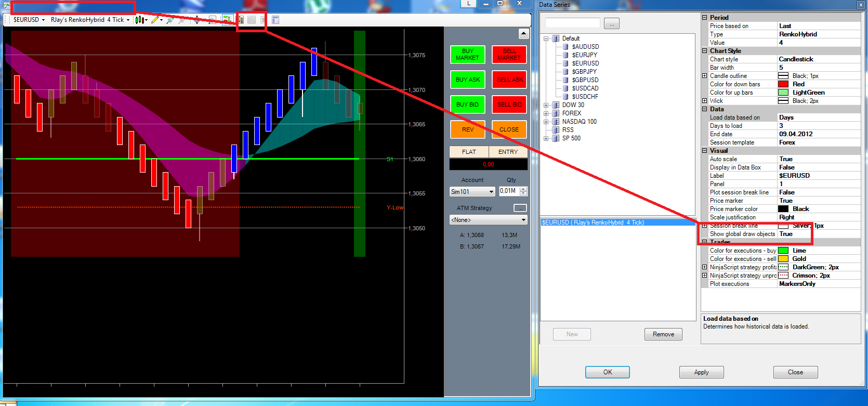Open the $EURUSD instrument dropdown in toolbar
This screenshot has height=406, width=868.
(x=29, y=20)
